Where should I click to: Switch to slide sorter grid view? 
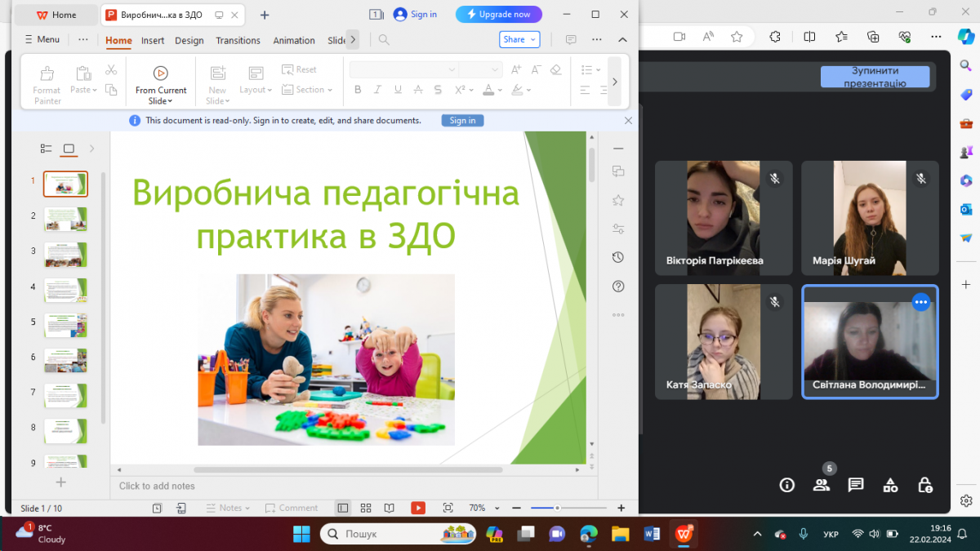pyautogui.click(x=366, y=508)
